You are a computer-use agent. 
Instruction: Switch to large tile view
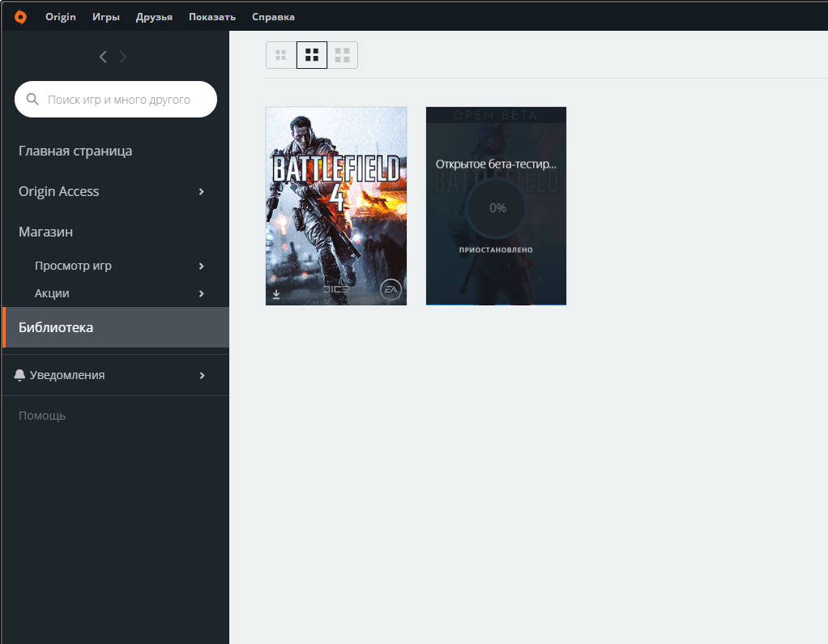(342, 55)
